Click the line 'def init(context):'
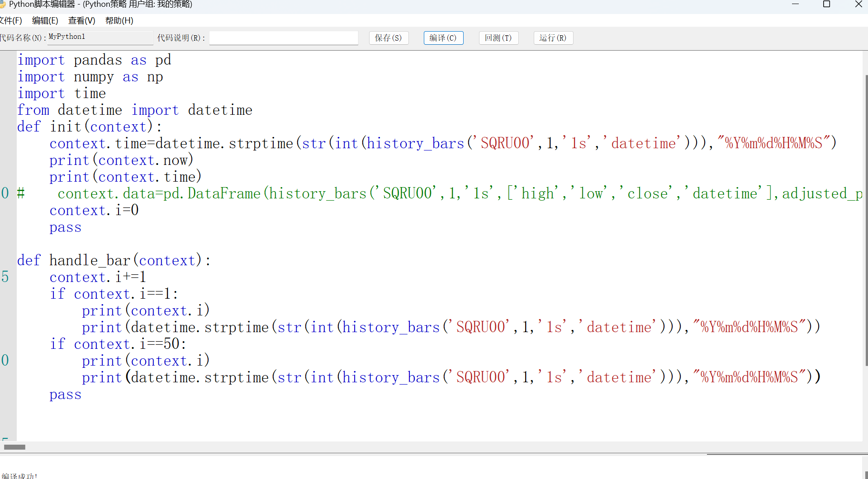Viewport: 868px width, 479px height. pyautogui.click(x=90, y=127)
